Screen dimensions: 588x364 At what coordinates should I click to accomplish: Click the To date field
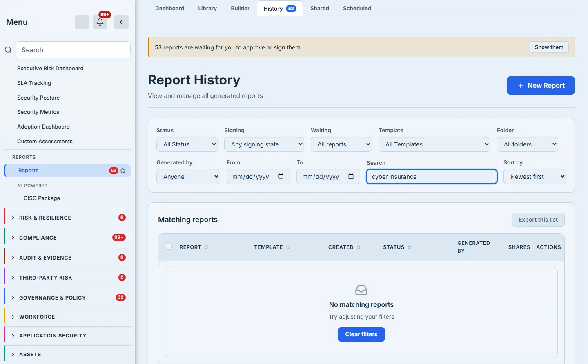(x=328, y=177)
